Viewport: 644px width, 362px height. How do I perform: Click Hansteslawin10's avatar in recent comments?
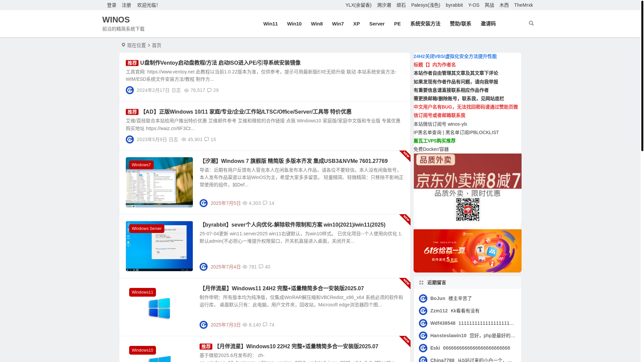423,336
